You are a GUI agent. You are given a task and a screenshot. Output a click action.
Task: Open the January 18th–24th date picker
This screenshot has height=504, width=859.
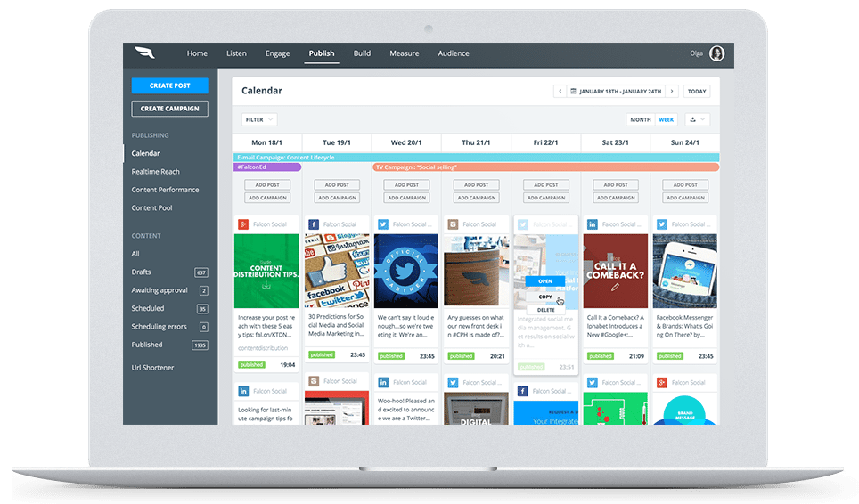coord(617,91)
